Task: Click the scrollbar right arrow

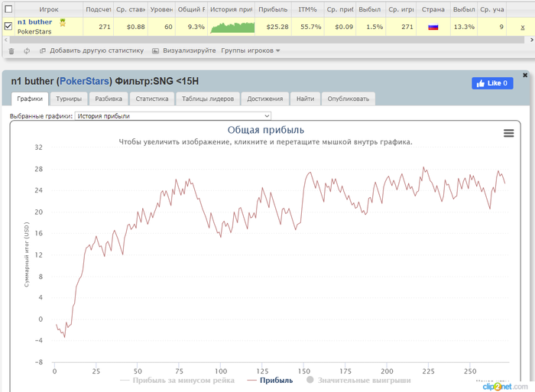Action: [x=531, y=40]
